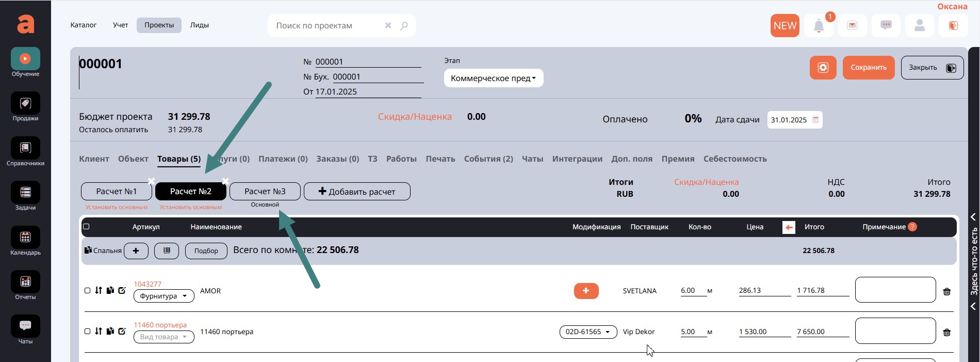Image resolution: width=980 pixels, height=362 pixels.
Task: Tick the checkbox for AMOR row
Action: (87, 291)
